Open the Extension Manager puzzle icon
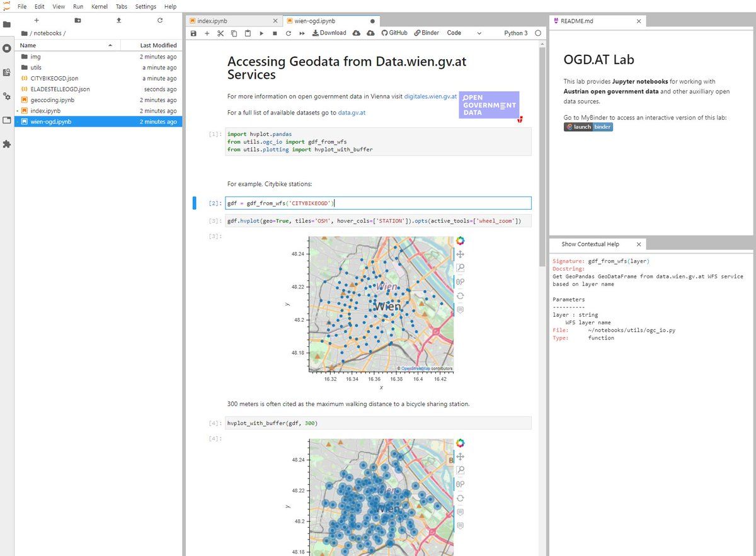Image resolution: width=756 pixels, height=556 pixels. [x=7, y=144]
